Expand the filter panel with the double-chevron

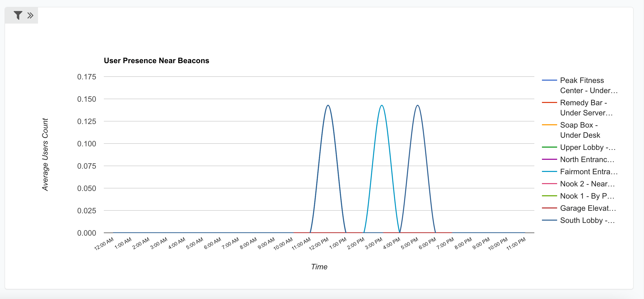coord(30,15)
